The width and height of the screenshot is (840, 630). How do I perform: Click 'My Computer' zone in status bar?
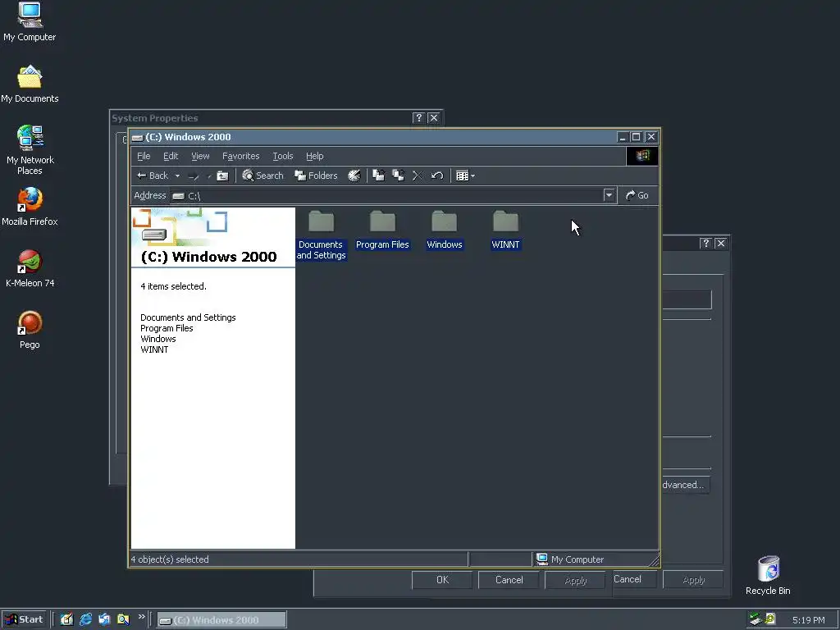[570, 559]
